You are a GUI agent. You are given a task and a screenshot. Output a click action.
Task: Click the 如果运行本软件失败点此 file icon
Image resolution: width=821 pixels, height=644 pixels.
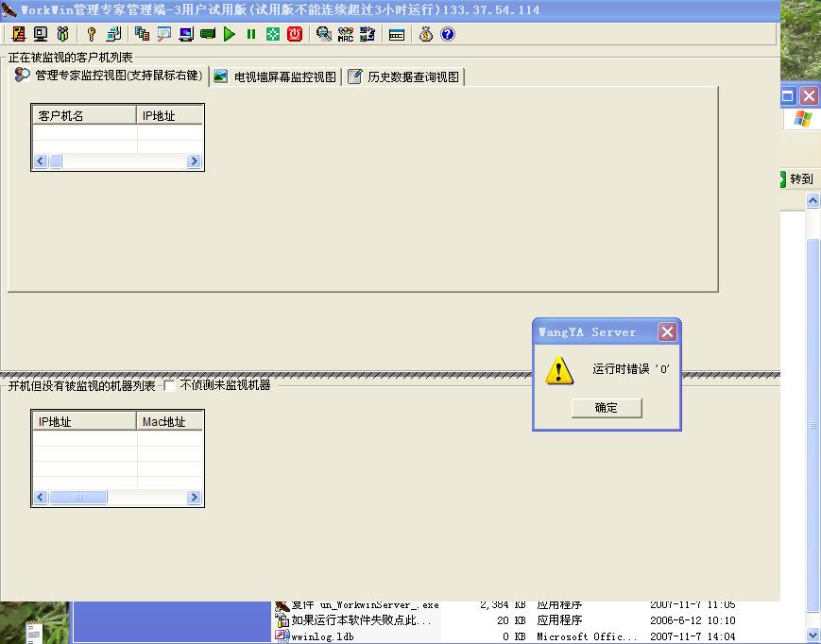(x=282, y=620)
